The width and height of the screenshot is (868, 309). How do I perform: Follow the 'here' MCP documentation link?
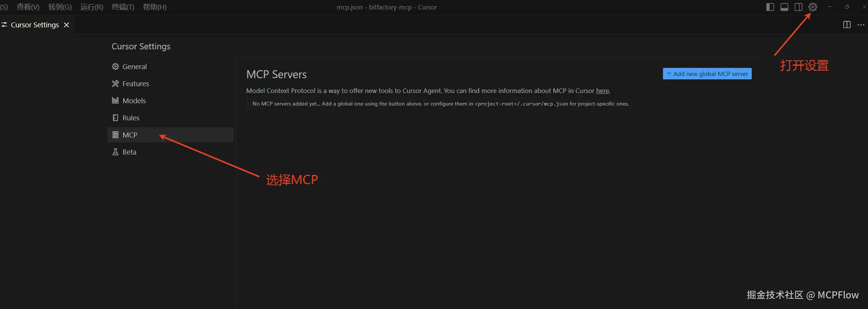602,91
